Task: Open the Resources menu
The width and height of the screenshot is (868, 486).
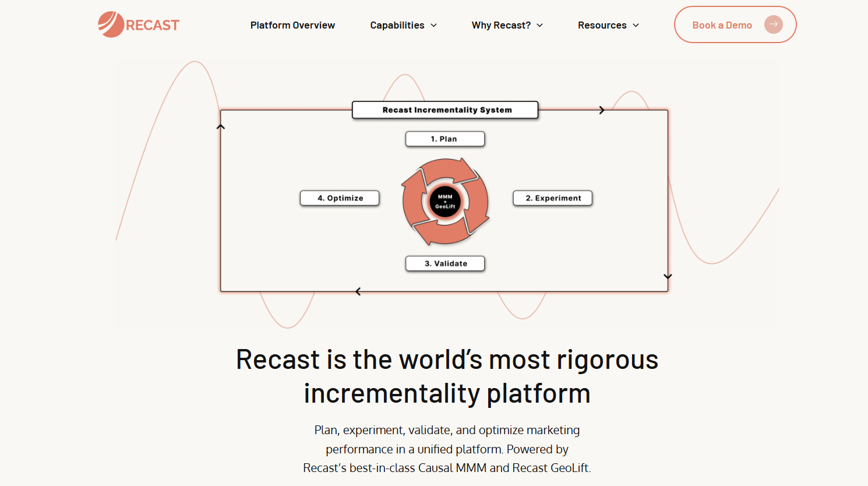Action: click(608, 25)
